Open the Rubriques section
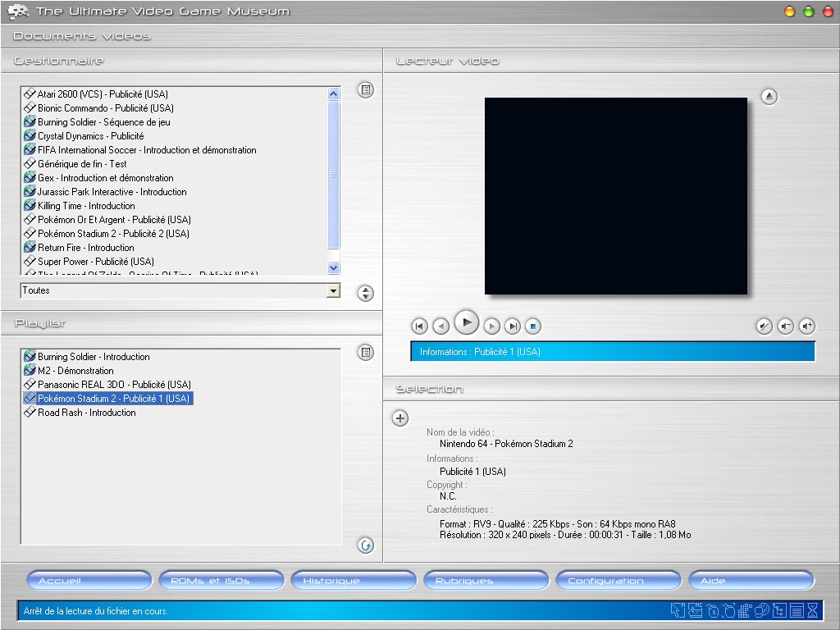Viewport: 840px width, 630px height. tap(486, 580)
